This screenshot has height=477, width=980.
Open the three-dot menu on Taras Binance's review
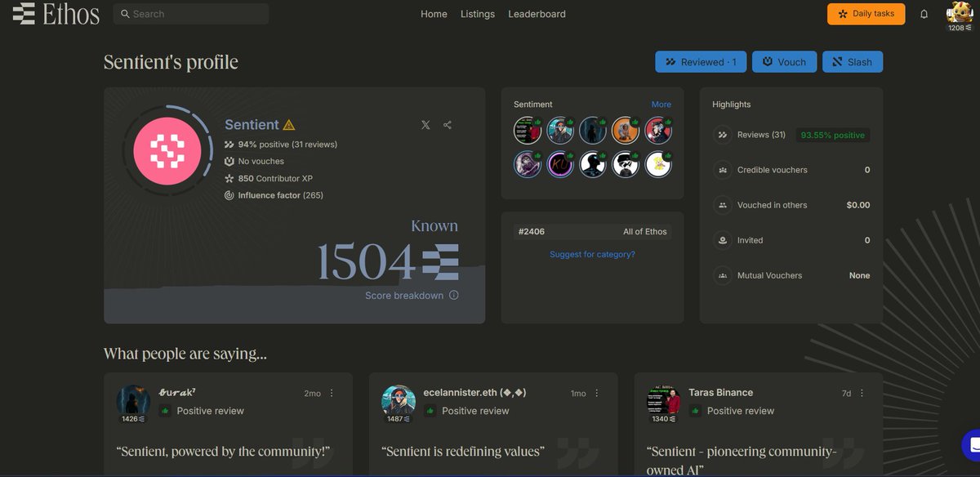point(860,392)
